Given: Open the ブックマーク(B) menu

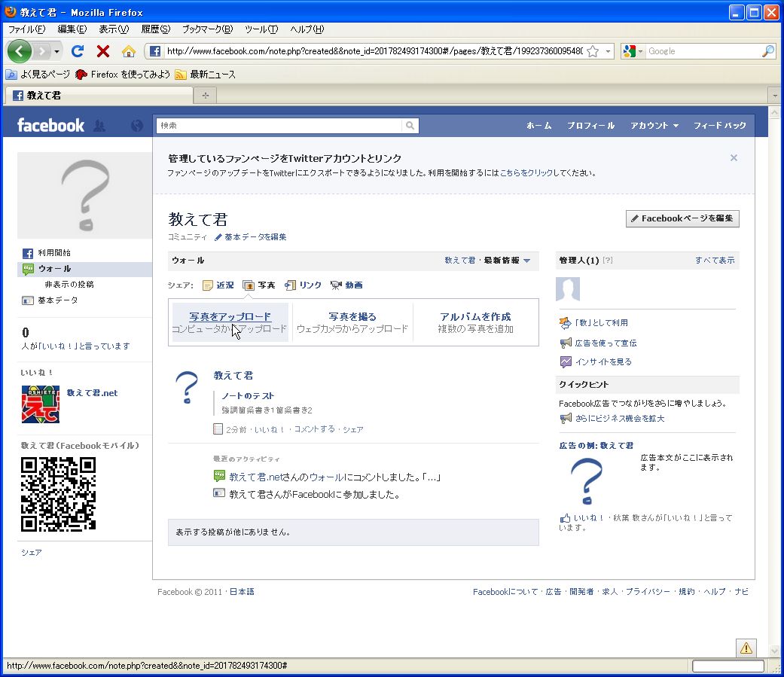Looking at the screenshot, I should pos(208,29).
